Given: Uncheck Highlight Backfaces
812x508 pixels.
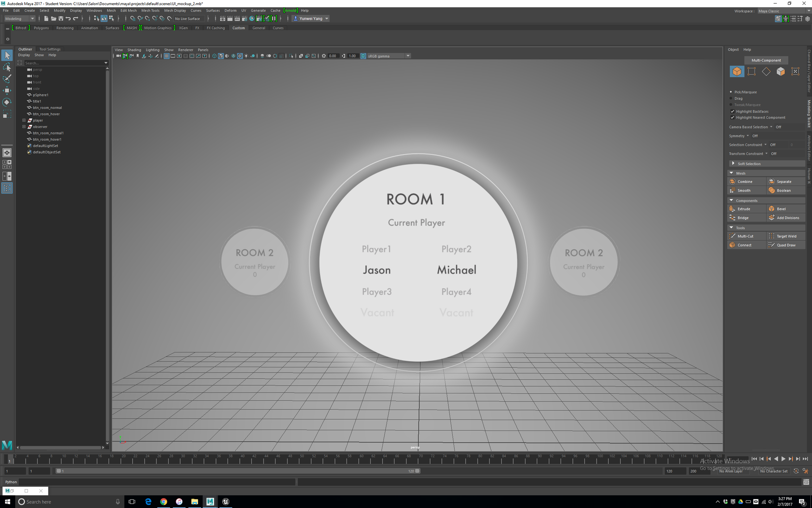Looking at the screenshot, I should [732, 111].
